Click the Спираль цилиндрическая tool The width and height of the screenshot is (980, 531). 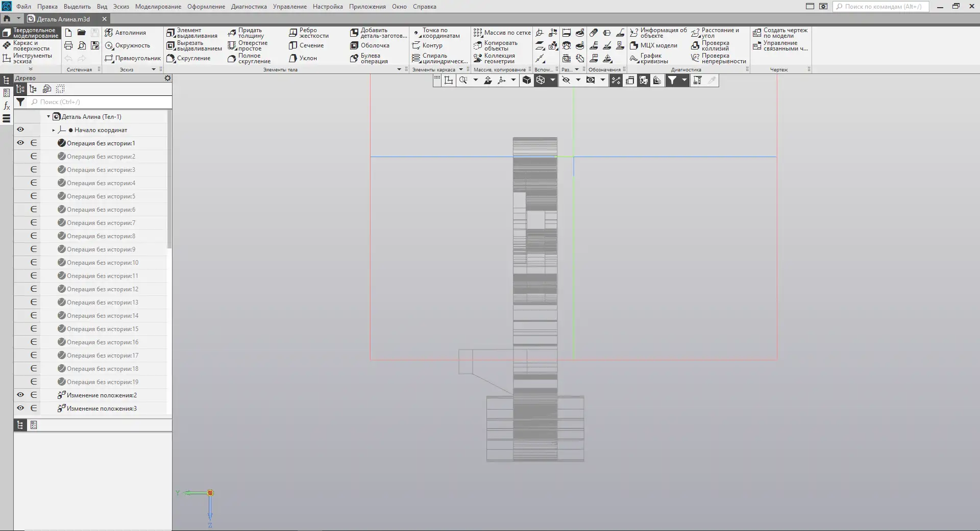pos(439,58)
